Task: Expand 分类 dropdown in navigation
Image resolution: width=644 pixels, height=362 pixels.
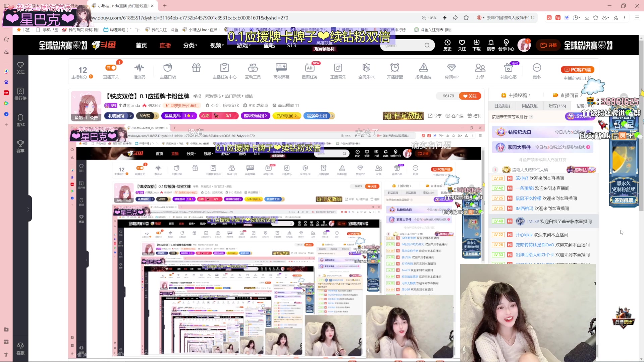Action: 190,45
